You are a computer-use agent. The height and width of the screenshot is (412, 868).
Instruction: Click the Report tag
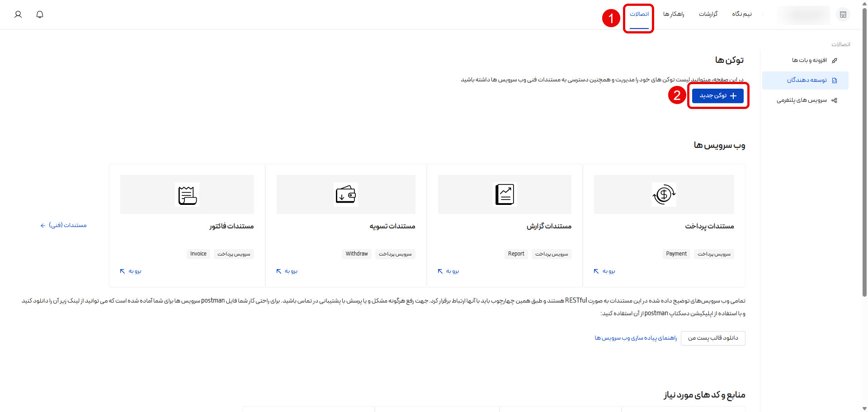coord(516,254)
